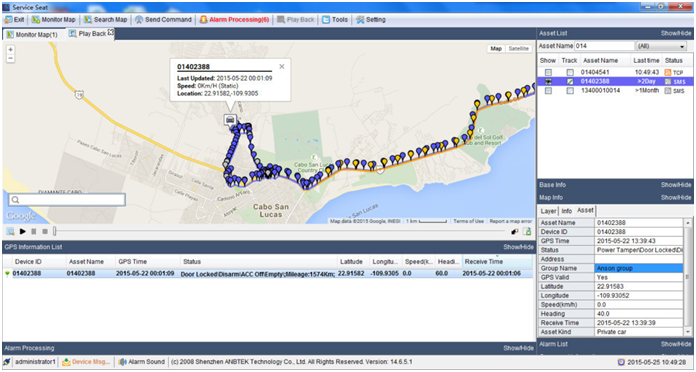Zoom in on the map
The height and width of the screenshot is (372, 696).
click(11, 50)
